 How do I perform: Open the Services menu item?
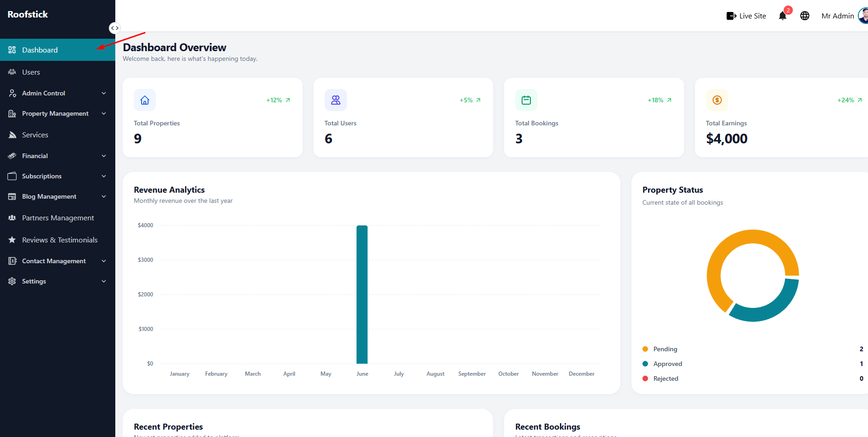58,135
